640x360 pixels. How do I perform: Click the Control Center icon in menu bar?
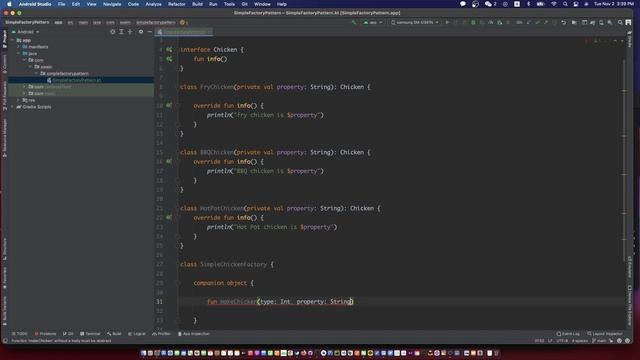(576, 4)
